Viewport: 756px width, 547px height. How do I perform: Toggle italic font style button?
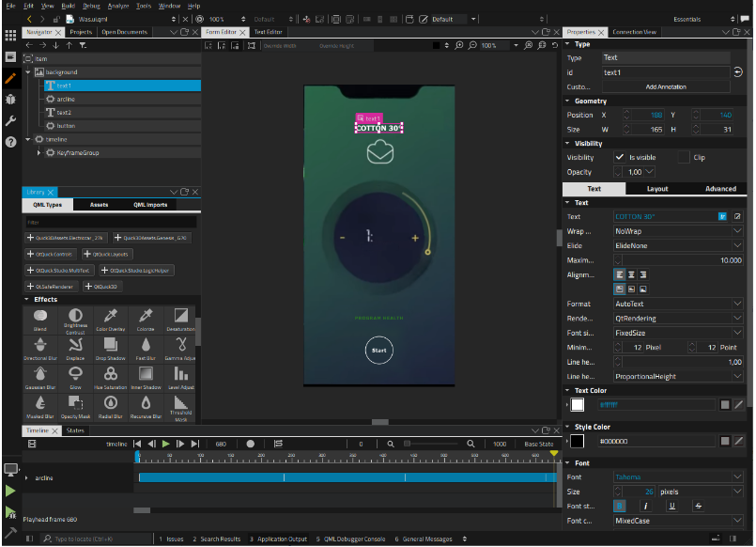pos(645,506)
